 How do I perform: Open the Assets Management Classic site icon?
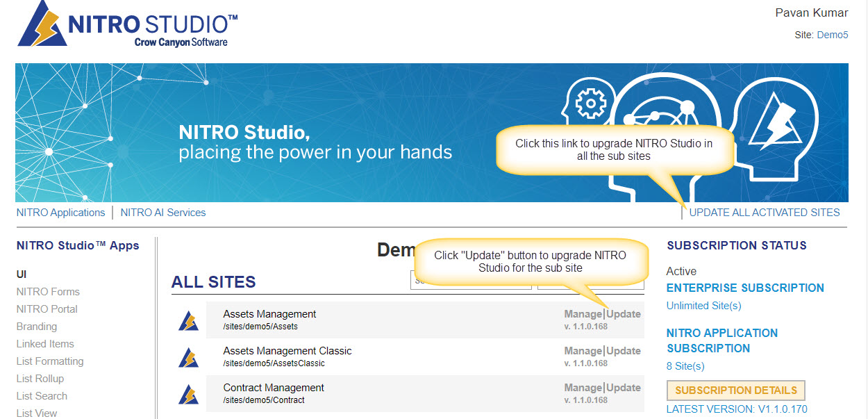188,357
